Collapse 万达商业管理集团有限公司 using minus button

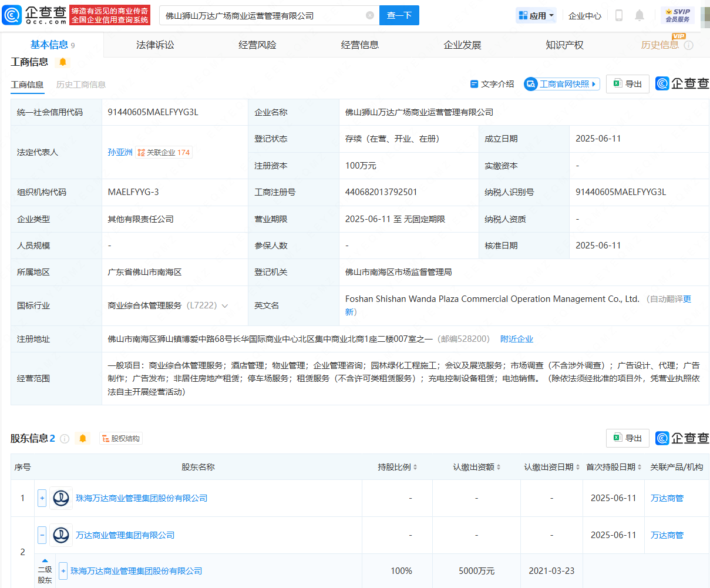point(42,535)
